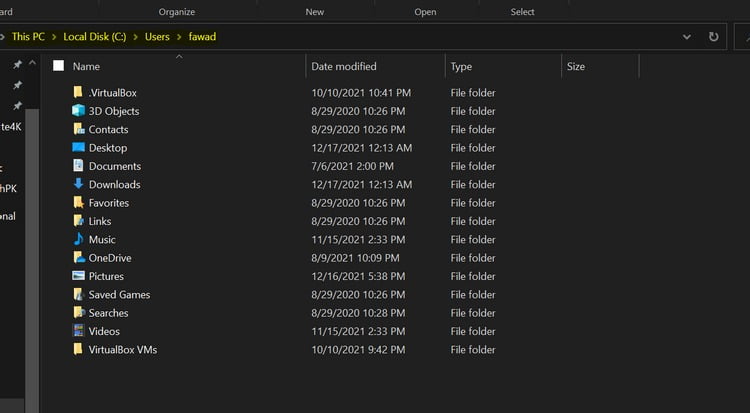Select the Pictures folder icon
750x413 pixels.
coord(78,275)
